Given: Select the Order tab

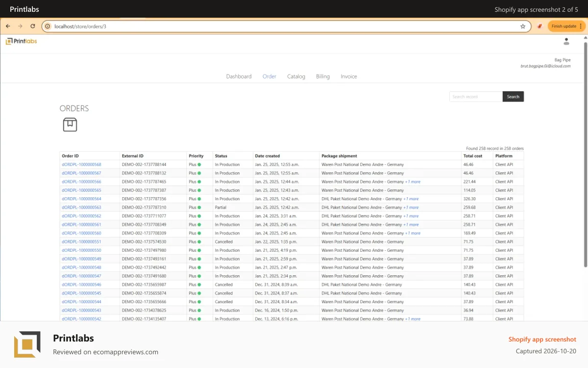Looking at the screenshot, I should [x=269, y=77].
